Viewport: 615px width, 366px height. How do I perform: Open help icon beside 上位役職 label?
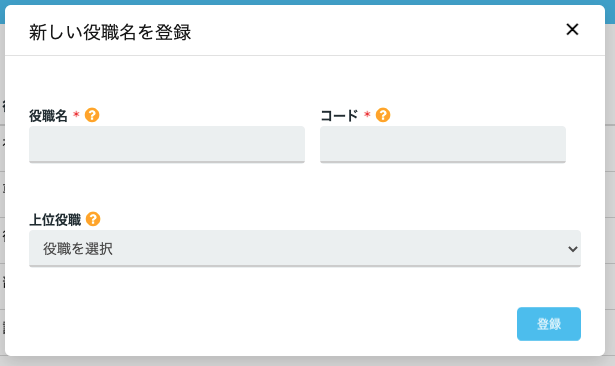pos(93,219)
